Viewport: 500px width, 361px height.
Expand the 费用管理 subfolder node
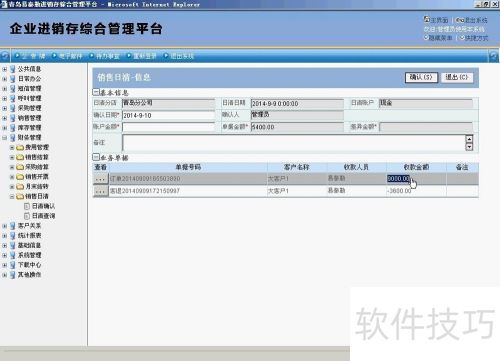(12, 147)
